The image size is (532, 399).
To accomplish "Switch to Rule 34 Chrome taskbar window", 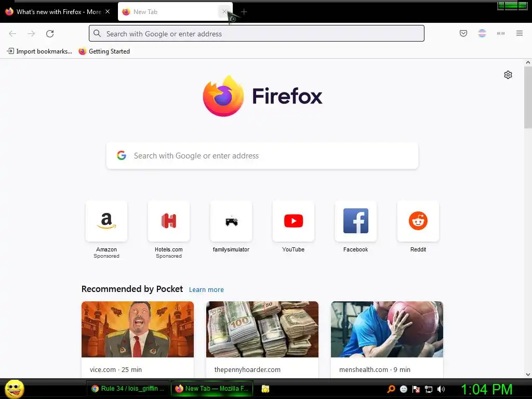I will click(128, 389).
